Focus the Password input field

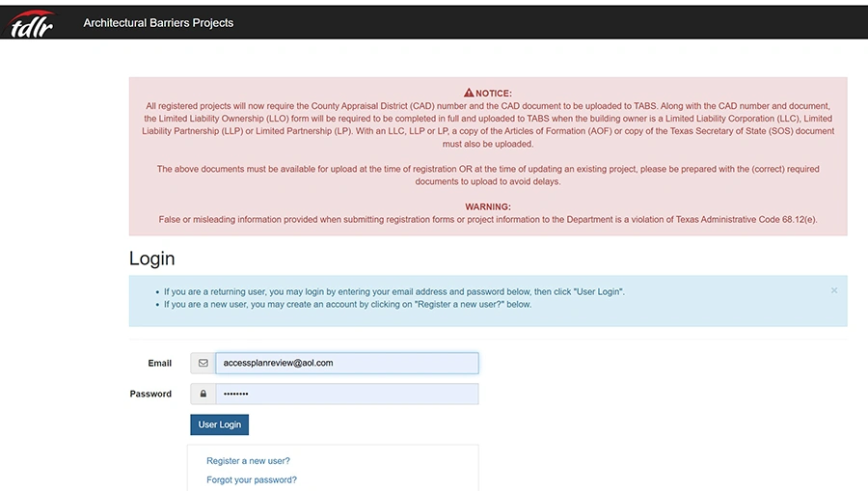346,394
